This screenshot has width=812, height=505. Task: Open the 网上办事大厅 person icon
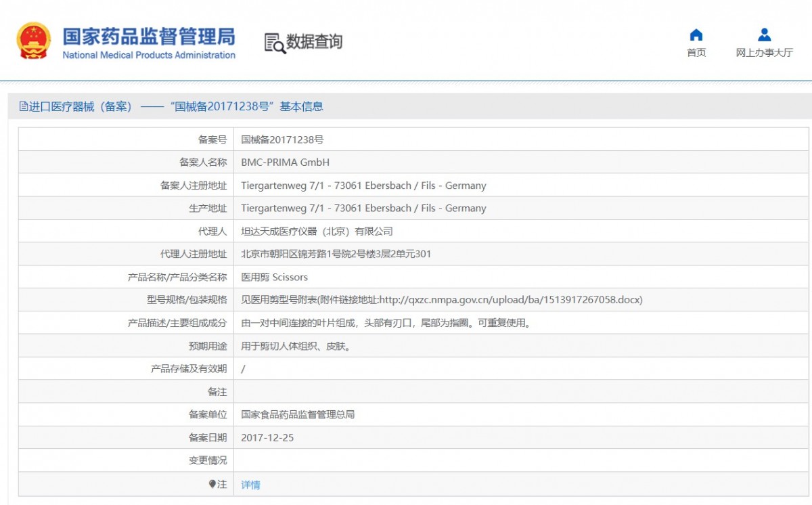click(764, 35)
